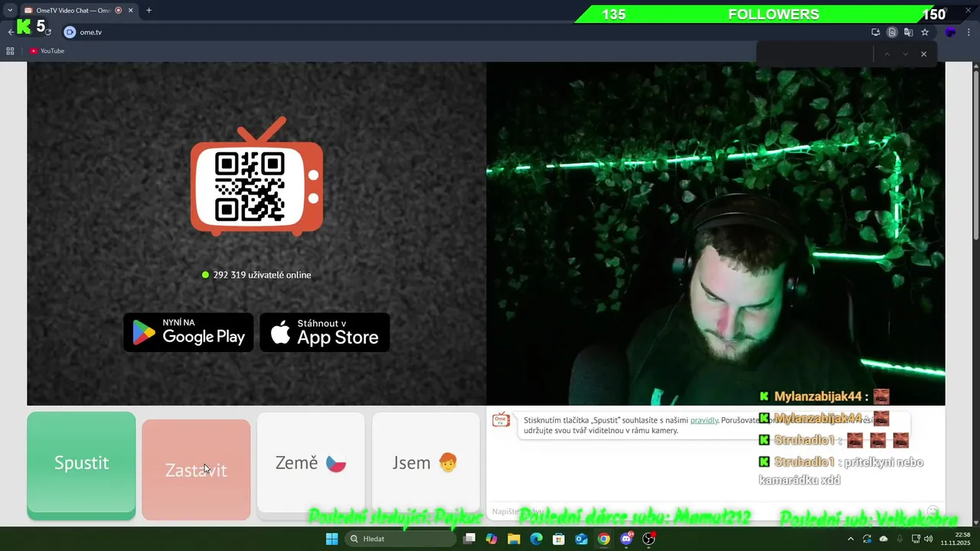Open the browser profile avatar
The width and height of the screenshot is (980, 551).
point(950,32)
